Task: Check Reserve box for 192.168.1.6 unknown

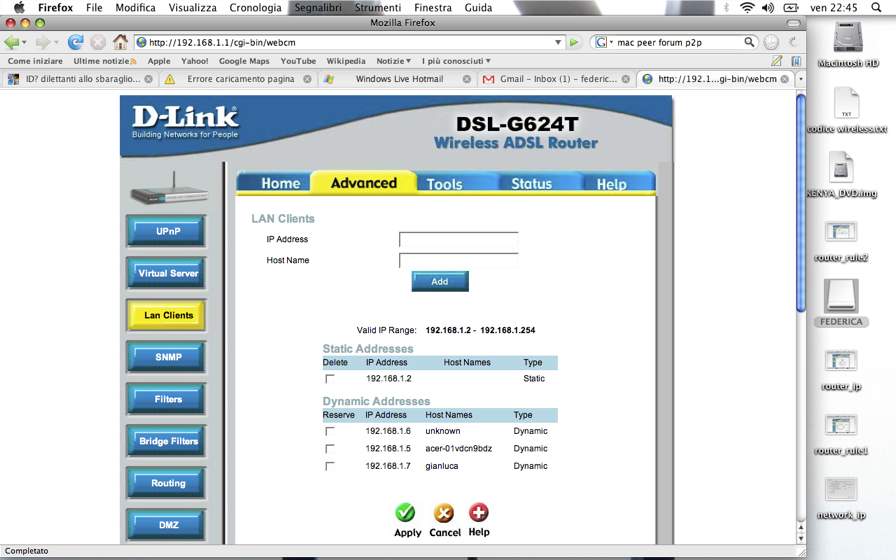Action: 330,431
